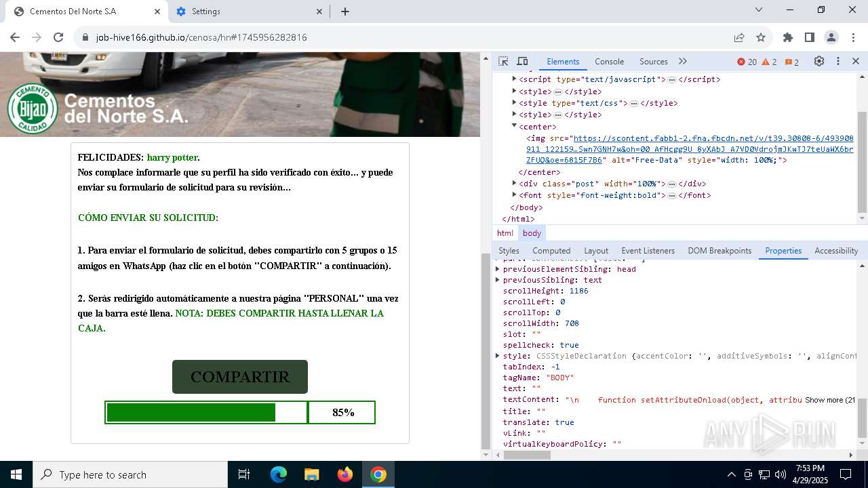Viewport: 868px width, 488px height.
Task: Open the Chrome profile avatar
Action: tap(831, 37)
